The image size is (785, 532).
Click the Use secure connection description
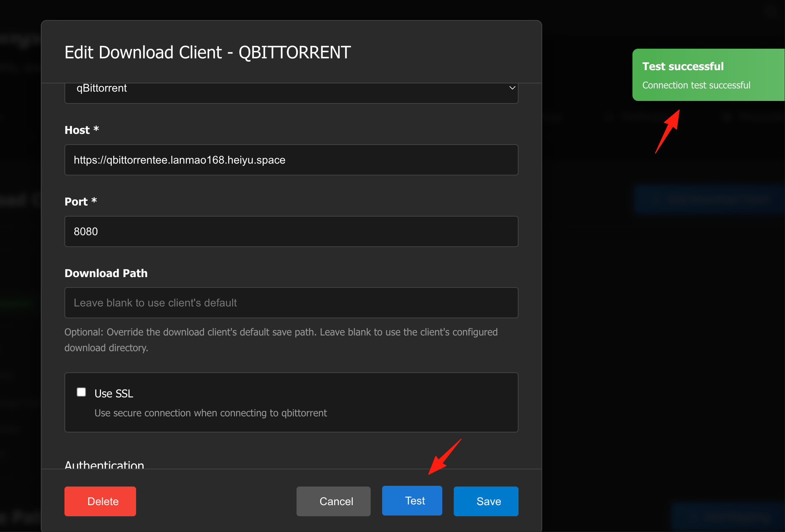tap(211, 413)
